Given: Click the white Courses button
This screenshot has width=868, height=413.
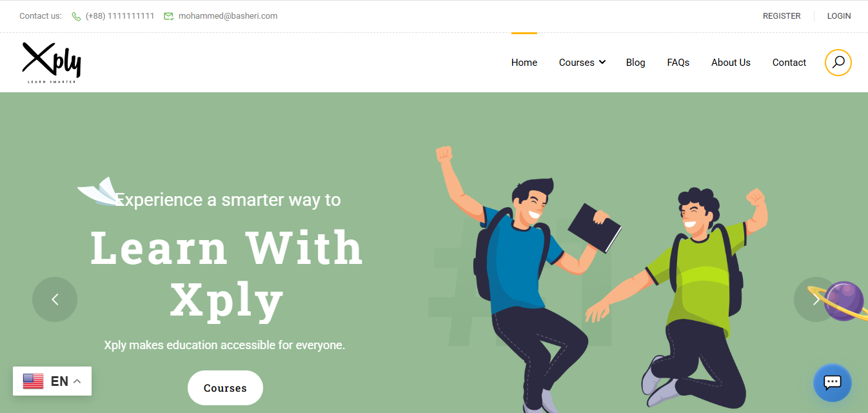Looking at the screenshot, I should (x=225, y=388).
